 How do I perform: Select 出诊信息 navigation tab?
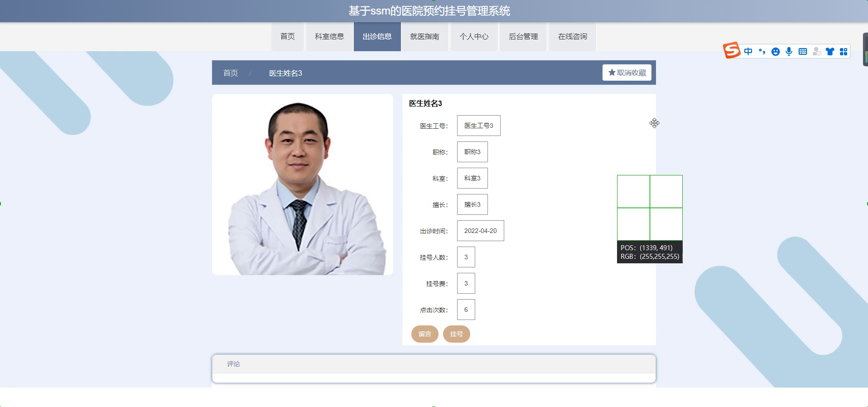click(377, 37)
